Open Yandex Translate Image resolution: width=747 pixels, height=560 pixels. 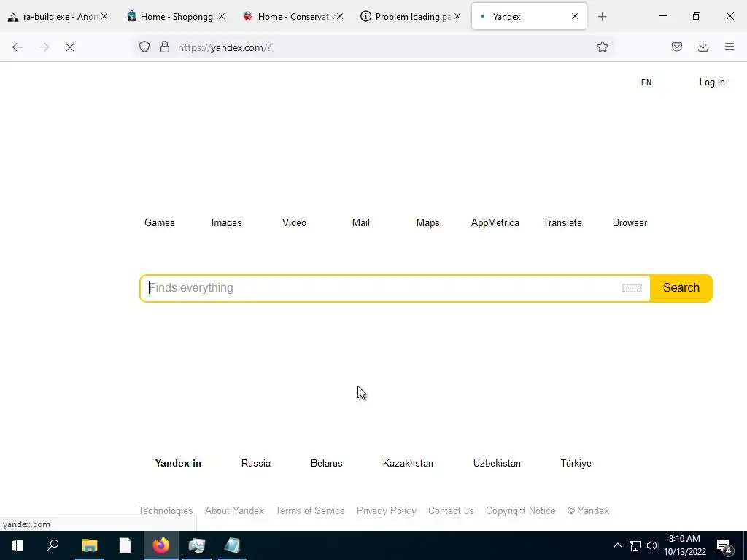[562, 222]
